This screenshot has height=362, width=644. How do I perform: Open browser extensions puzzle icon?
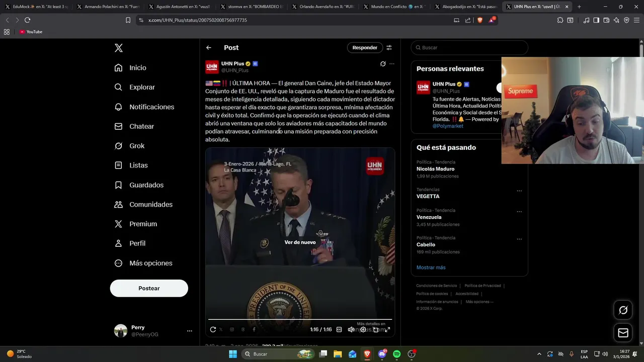click(x=560, y=20)
